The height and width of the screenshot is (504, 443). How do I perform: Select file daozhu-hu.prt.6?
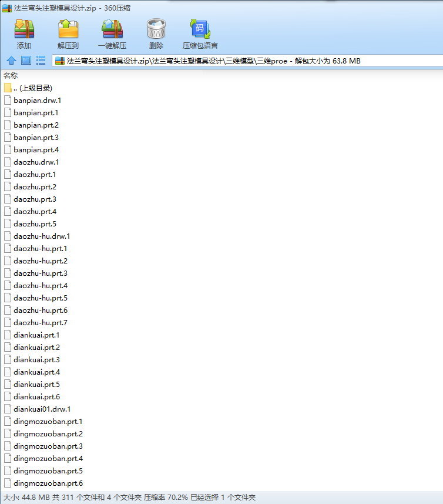(x=36, y=310)
